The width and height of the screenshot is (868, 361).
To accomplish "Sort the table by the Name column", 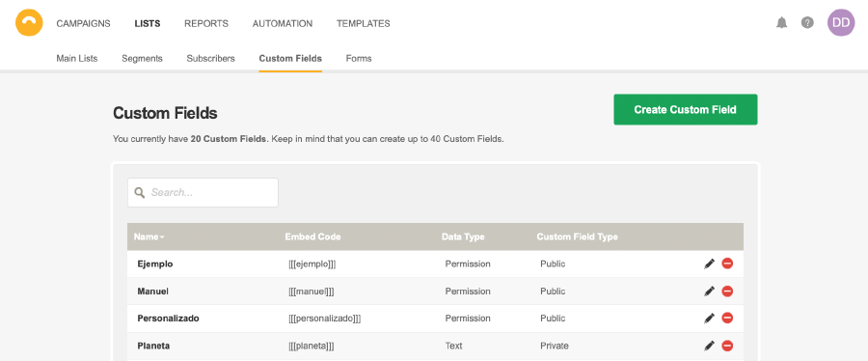I will coord(149,236).
